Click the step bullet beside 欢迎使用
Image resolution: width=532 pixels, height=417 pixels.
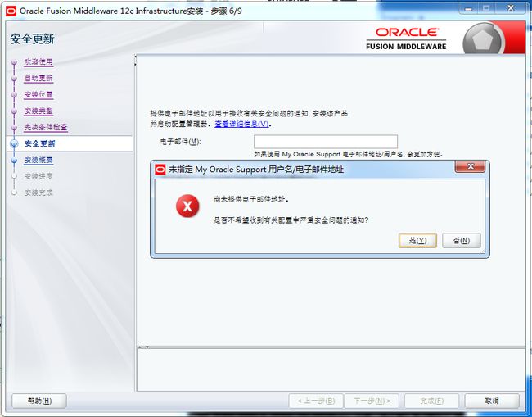(x=14, y=62)
